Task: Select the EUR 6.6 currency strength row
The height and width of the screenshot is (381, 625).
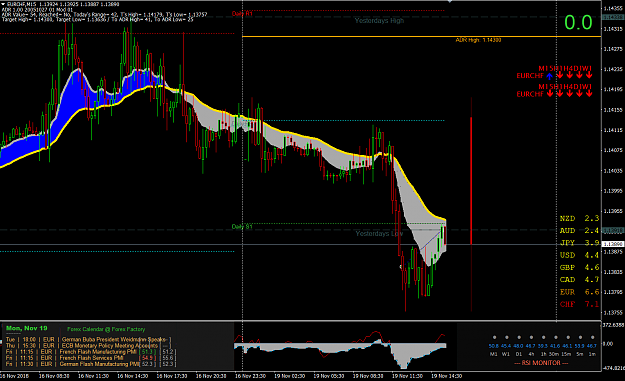Action: 579,292
